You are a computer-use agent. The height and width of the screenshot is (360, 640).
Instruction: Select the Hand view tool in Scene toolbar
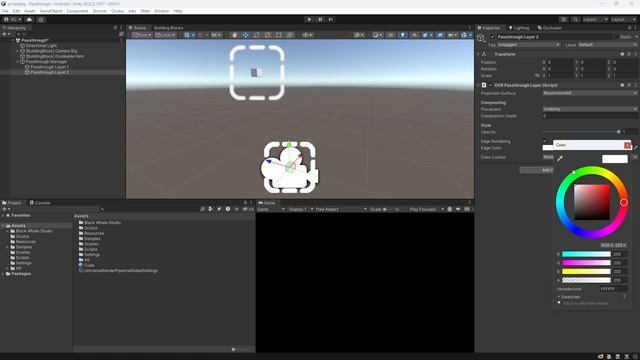click(x=234, y=35)
